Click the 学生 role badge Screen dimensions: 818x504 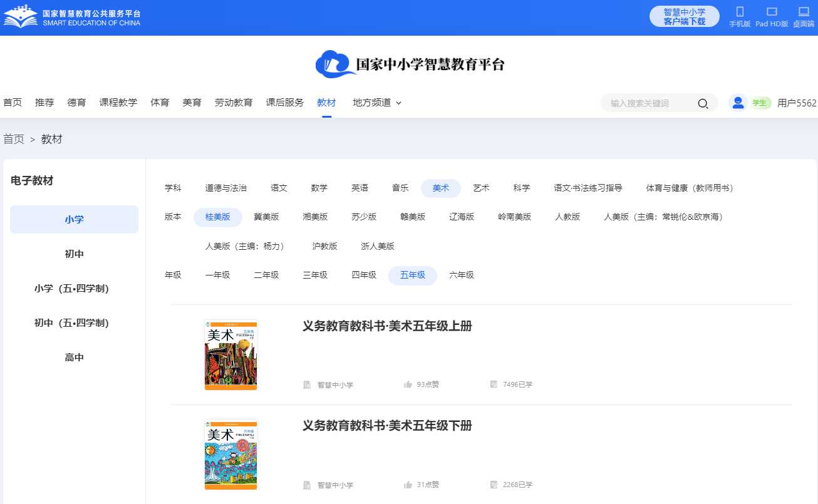pyautogui.click(x=760, y=103)
